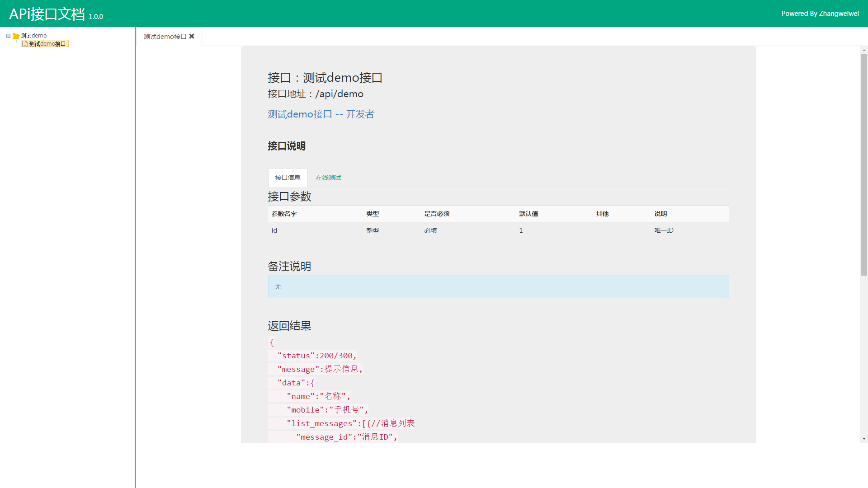This screenshot has width=868, height=488.
Task: Click the scrollbar up arrow
Action: pos(864,50)
